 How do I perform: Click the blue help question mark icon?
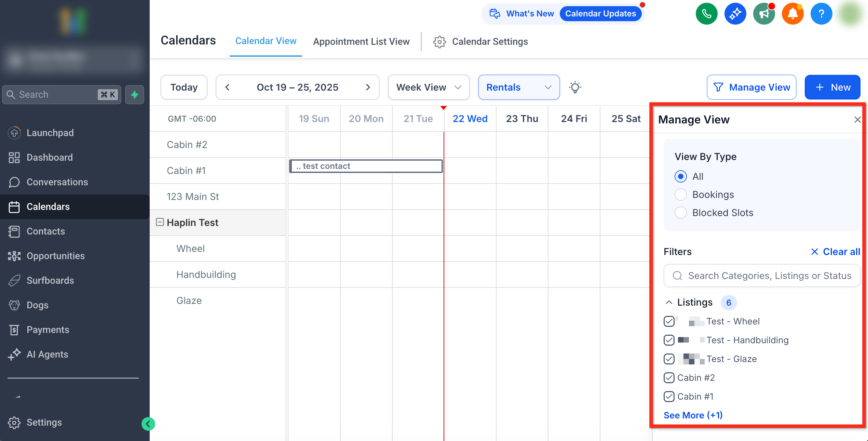821,14
